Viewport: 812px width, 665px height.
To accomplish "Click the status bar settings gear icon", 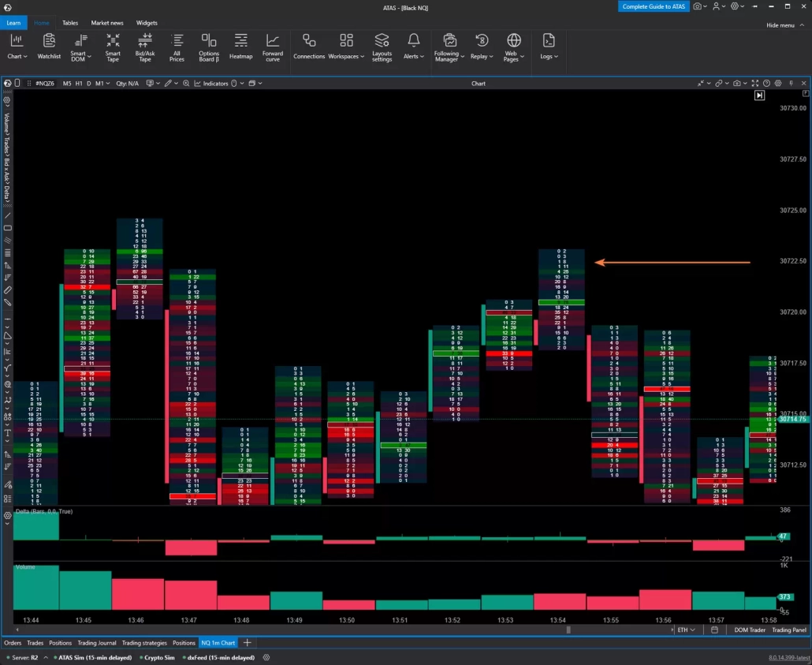I will pos(266,657).
